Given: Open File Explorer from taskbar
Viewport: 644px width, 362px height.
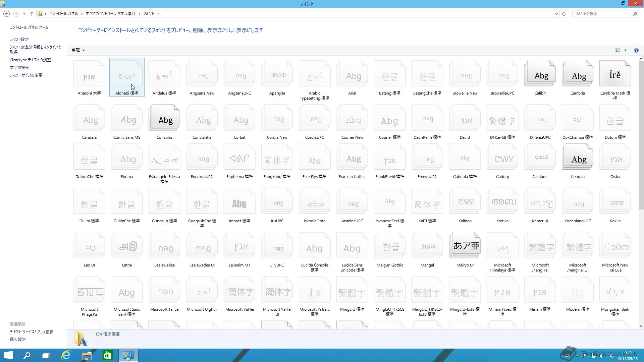Looking at the screenshot, I should point(87,355).
